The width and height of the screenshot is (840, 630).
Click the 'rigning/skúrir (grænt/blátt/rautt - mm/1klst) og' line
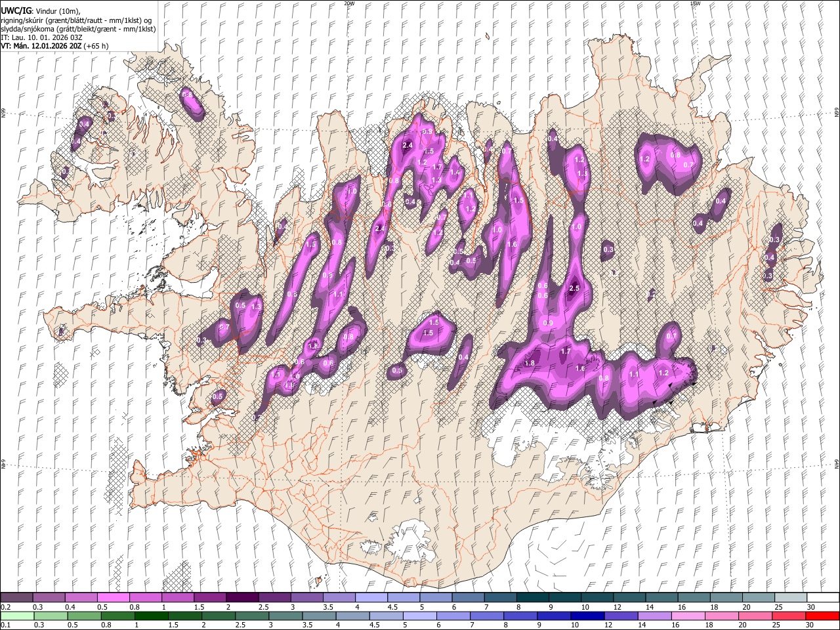[x=76, y=20]
